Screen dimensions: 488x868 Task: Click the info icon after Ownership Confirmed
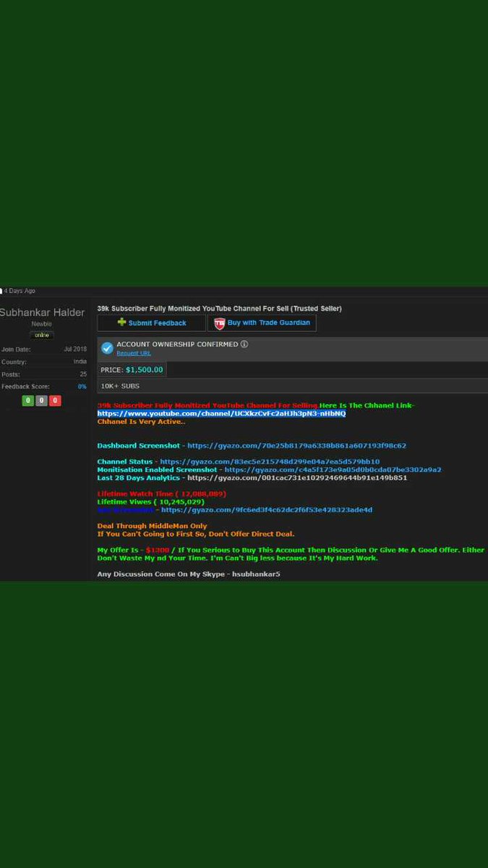[244, 344]
